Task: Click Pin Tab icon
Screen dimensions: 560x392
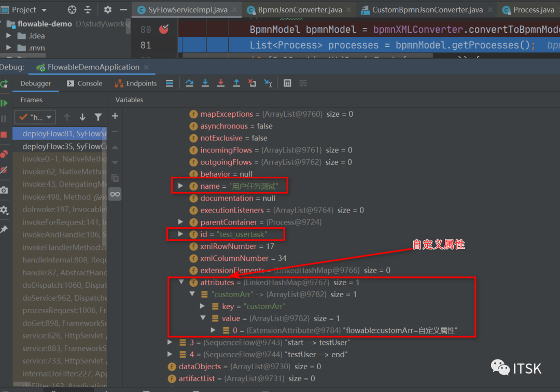Action: tap(4, 229)
